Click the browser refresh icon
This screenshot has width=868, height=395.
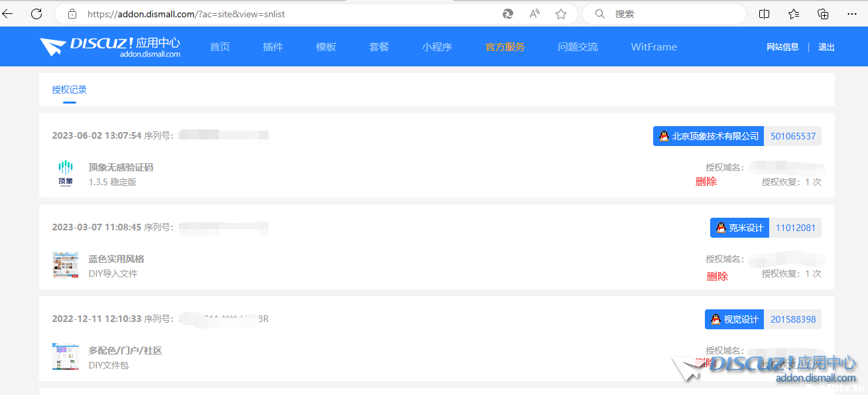pyautogui.click(x=36, y=13)
